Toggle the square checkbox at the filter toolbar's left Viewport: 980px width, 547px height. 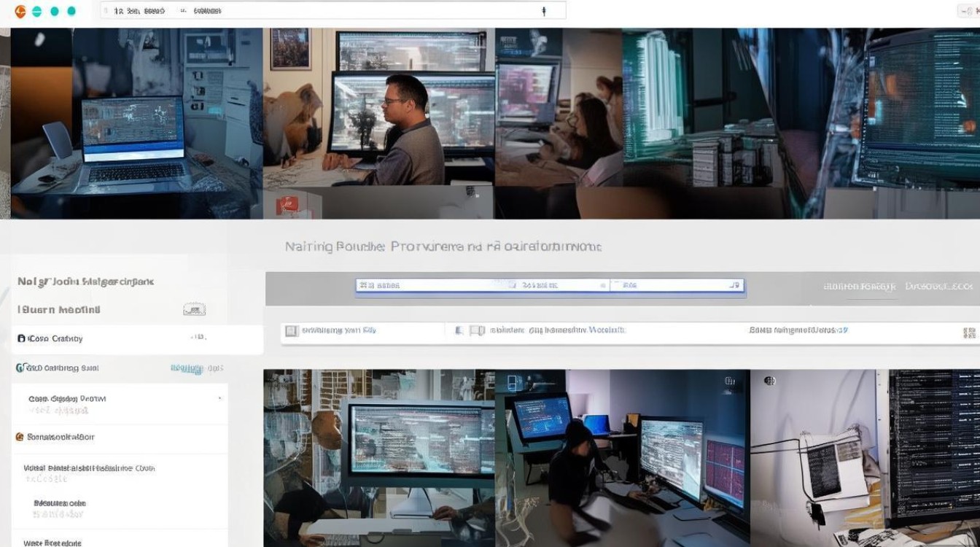tap(291, 330)
